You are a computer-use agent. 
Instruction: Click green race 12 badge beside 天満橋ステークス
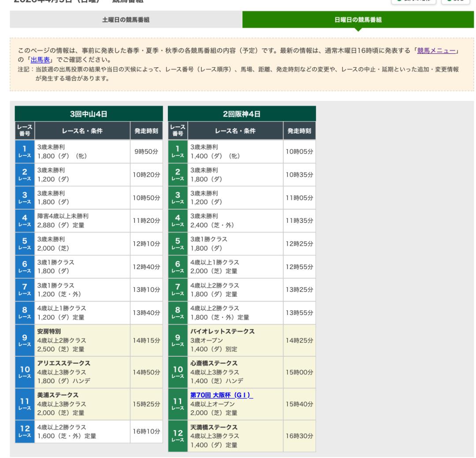click(x=178, y=436)
